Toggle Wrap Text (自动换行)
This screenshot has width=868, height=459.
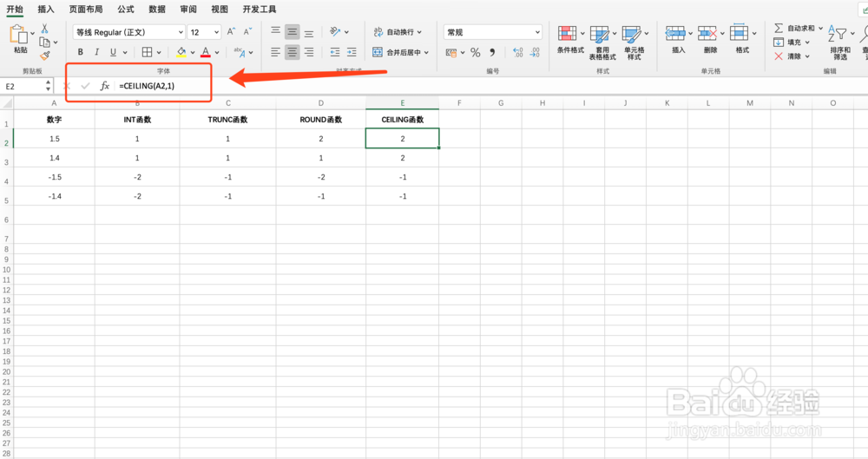(x=397, y=32)
